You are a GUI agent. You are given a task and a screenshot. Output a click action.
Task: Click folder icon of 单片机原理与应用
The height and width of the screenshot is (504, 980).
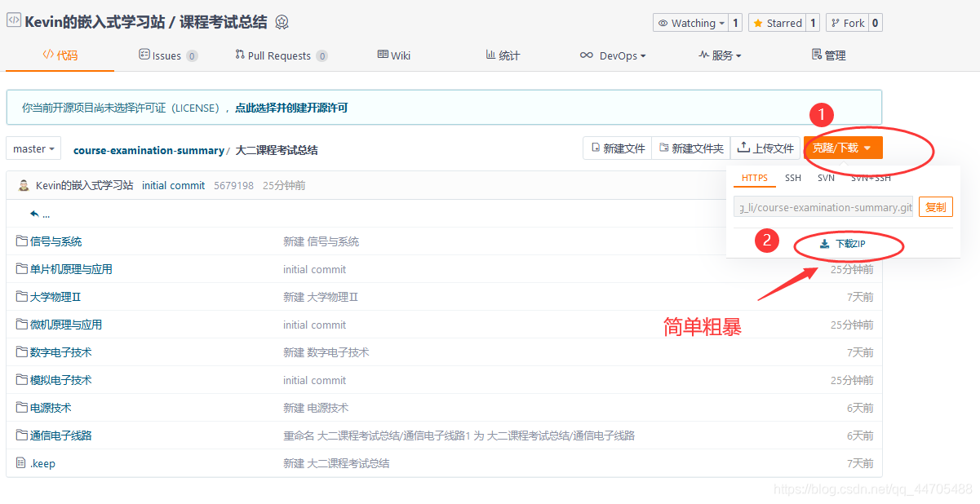pyautogui.click(x=21, y=269)
